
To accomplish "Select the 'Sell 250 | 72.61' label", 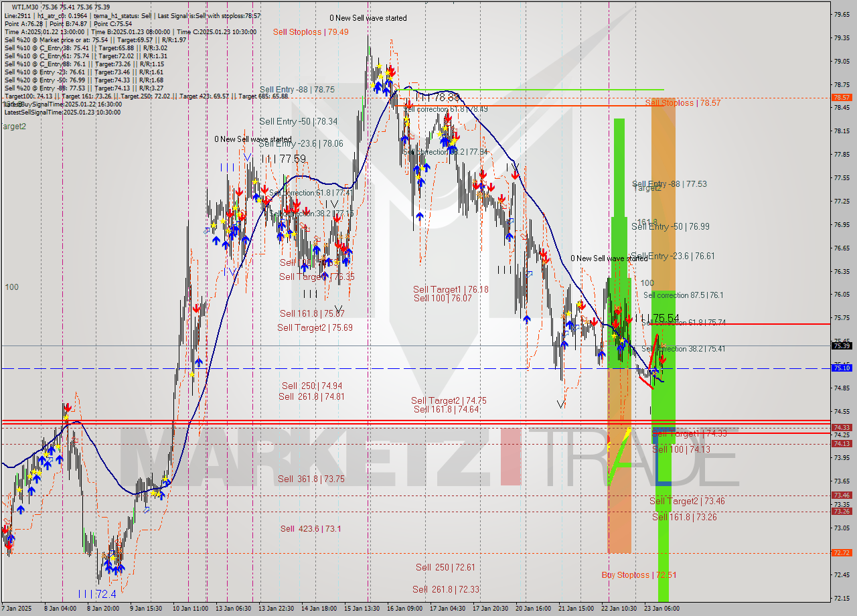I will (x=445, y=567).
